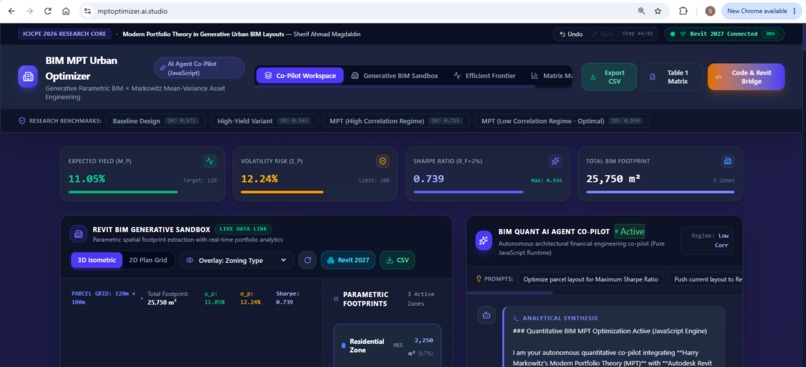Bookmark this page with the star icon

tap(657, 11)
